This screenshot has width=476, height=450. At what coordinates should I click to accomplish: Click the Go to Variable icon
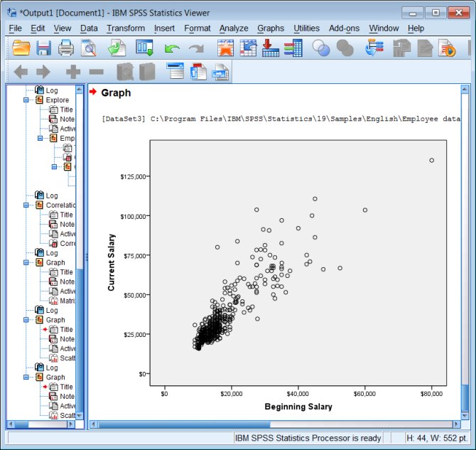(x=271, y=48)
